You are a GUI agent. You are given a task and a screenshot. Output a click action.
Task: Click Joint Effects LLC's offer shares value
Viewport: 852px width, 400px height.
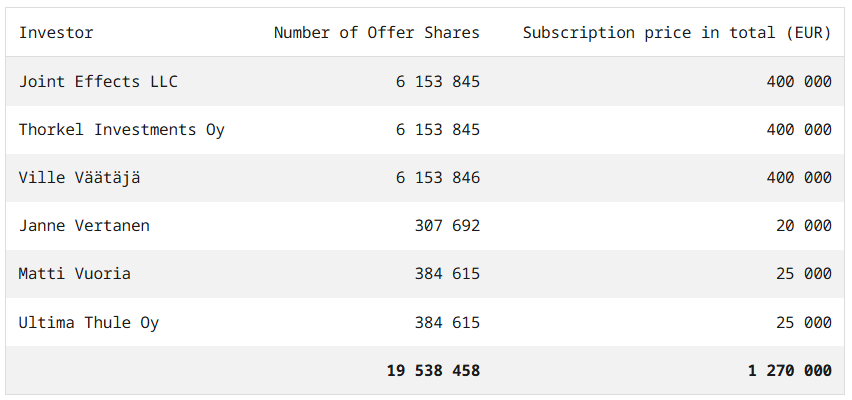click(x=437, y=82)
